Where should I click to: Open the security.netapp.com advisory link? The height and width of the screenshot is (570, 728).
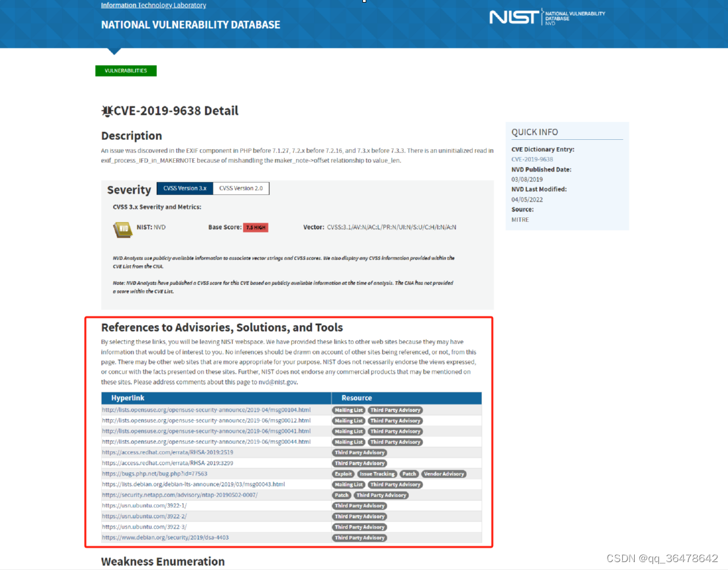click(180, 495)
